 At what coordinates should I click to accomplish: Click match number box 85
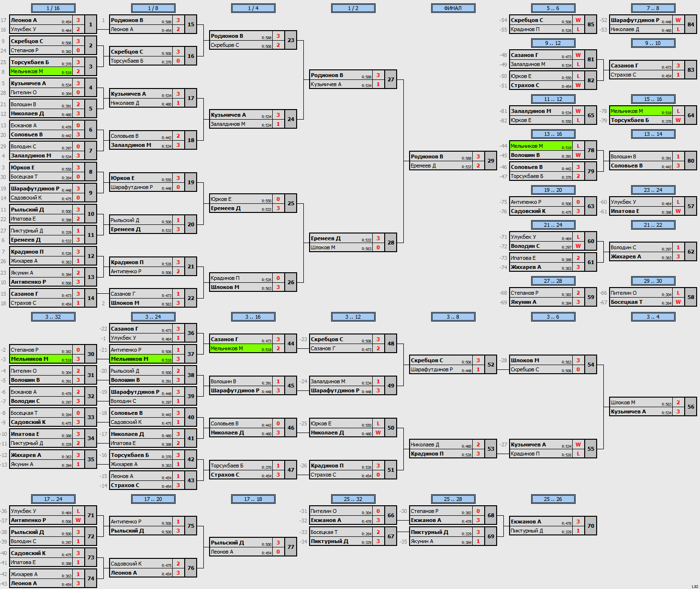click(x=591, y=24)
